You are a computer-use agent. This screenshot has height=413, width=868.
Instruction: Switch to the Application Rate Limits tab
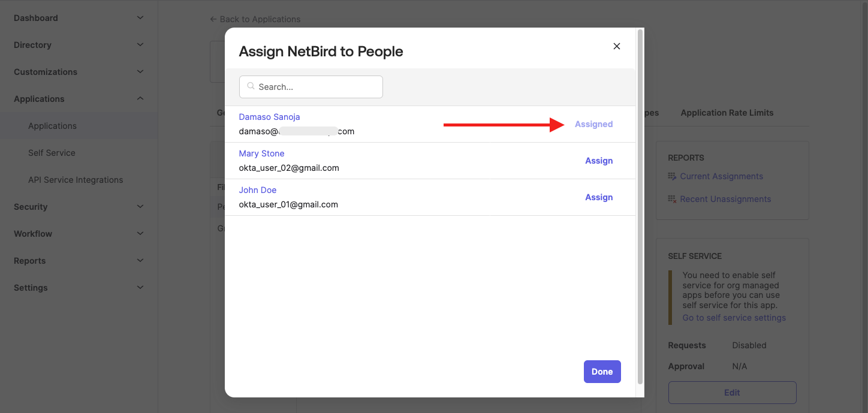point(727,112)
